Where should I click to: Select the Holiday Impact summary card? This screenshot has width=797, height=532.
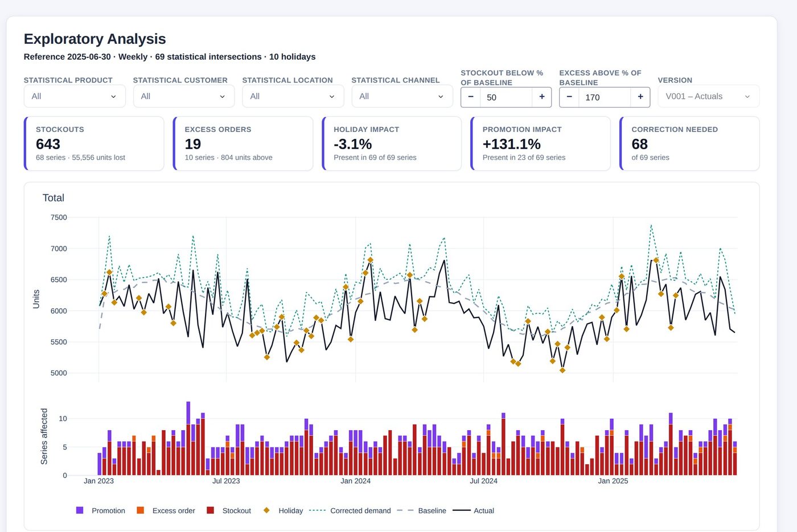[x=392, y=143]
